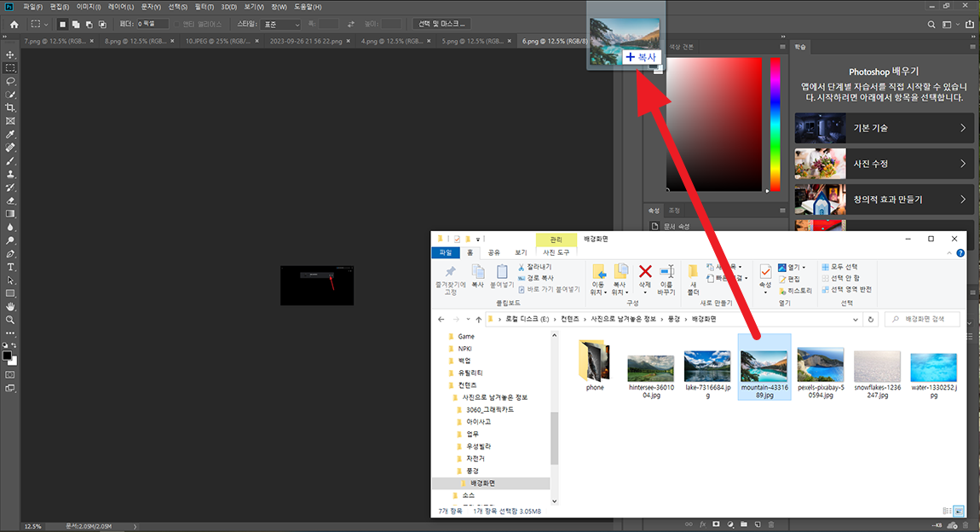The height and width of the screenshot is (532, 980).
Task: Select the Type tool
Action: (x=10, y=268)
